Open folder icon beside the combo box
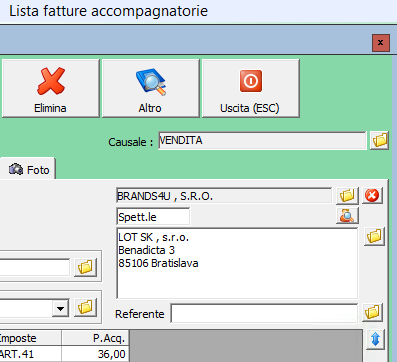The height and width of the screenshot is (362, 397). click(x=85, y=308)
